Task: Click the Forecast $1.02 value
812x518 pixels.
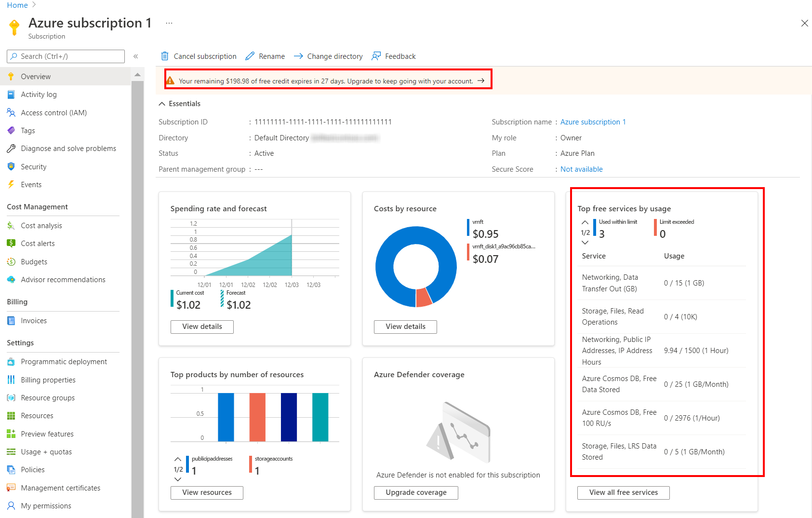Action: 239,305
